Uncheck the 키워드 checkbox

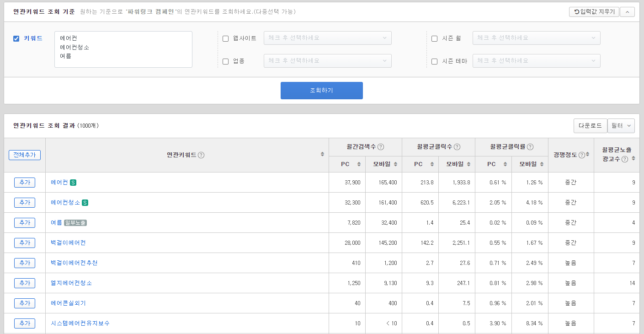click(x=16, y=38)
